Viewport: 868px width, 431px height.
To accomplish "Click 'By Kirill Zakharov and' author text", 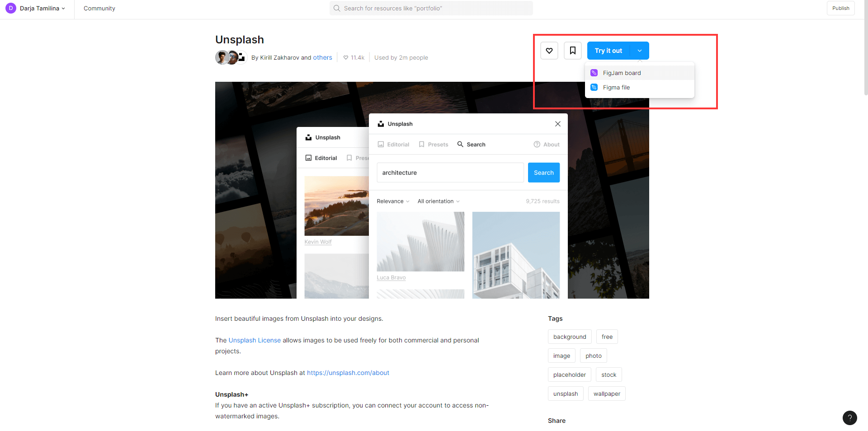I will [281, 57].
